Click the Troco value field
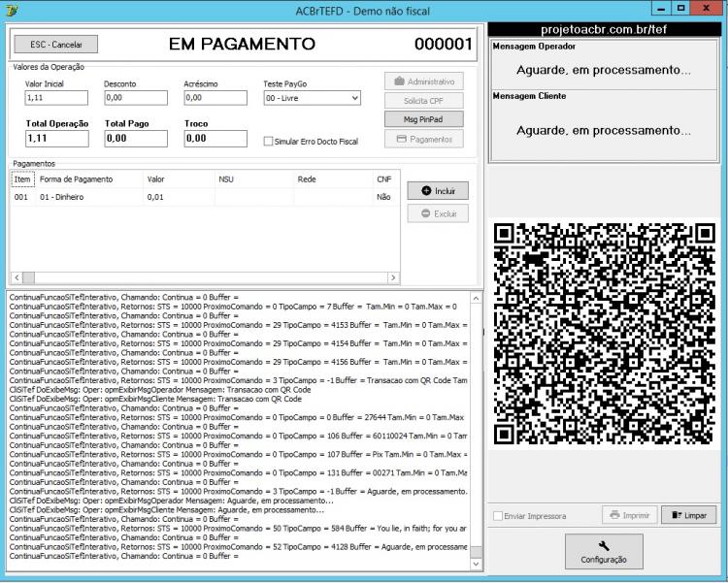Viewport: 728px width, 583px height. coord(215,139)
